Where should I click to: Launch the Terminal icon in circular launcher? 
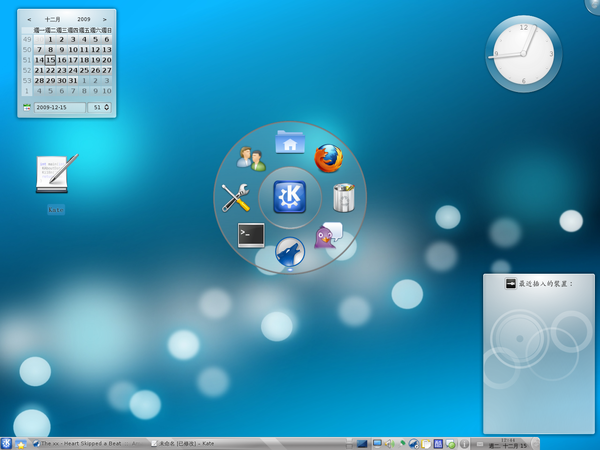point(251,235)
